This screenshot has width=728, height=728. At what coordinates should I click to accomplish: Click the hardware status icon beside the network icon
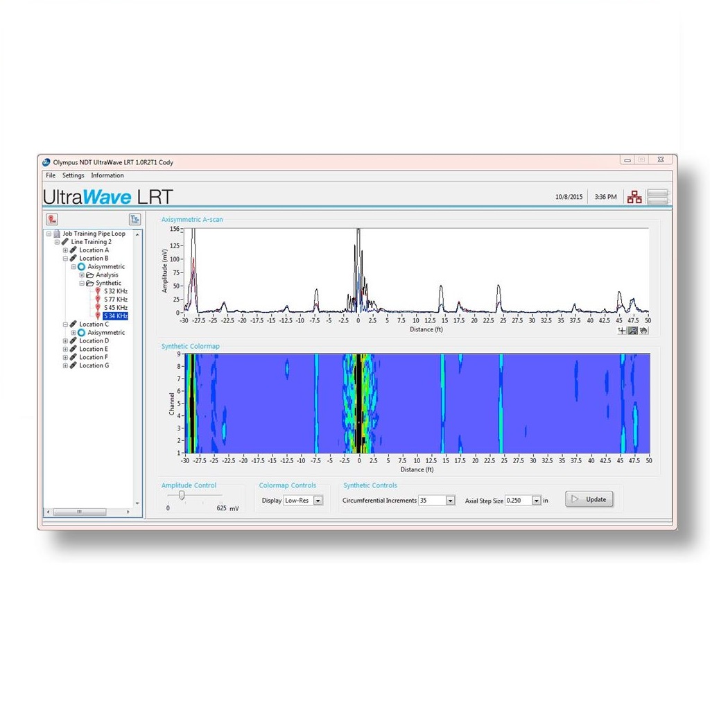pyautogui.click(x=657, y=196)
